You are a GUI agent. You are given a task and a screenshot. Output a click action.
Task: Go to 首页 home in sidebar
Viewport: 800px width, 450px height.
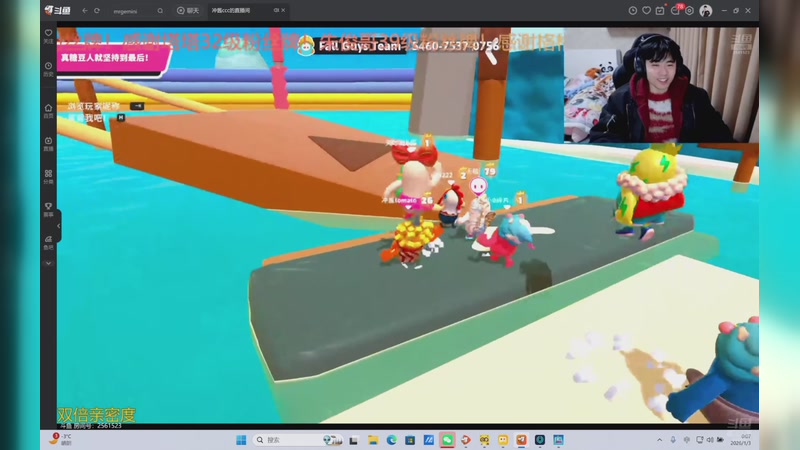click(x=48, y=111)
